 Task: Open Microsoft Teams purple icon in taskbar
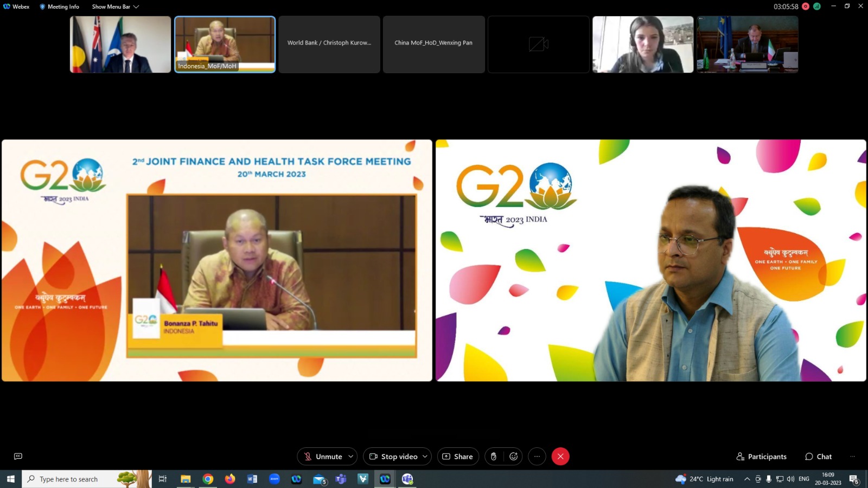(x=341, y=479)
